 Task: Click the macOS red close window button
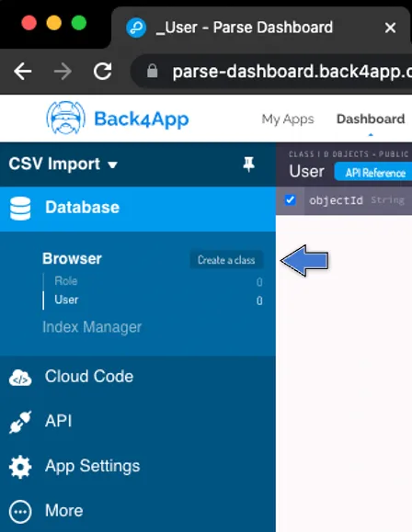tap(29, 23)
